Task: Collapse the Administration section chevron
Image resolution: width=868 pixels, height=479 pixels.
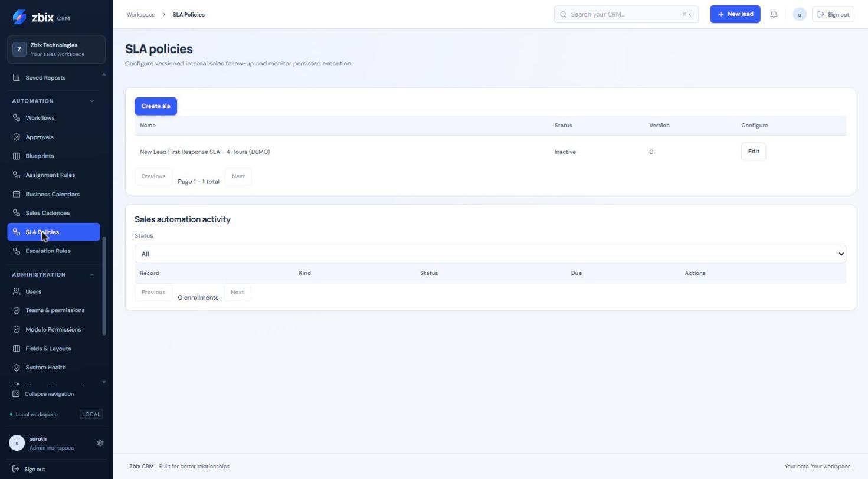Action: 92,275
